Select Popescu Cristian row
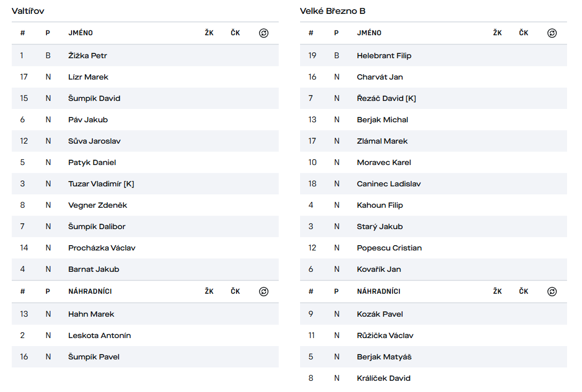This screenshot has height=392, width=582. (x=389, y=248)
